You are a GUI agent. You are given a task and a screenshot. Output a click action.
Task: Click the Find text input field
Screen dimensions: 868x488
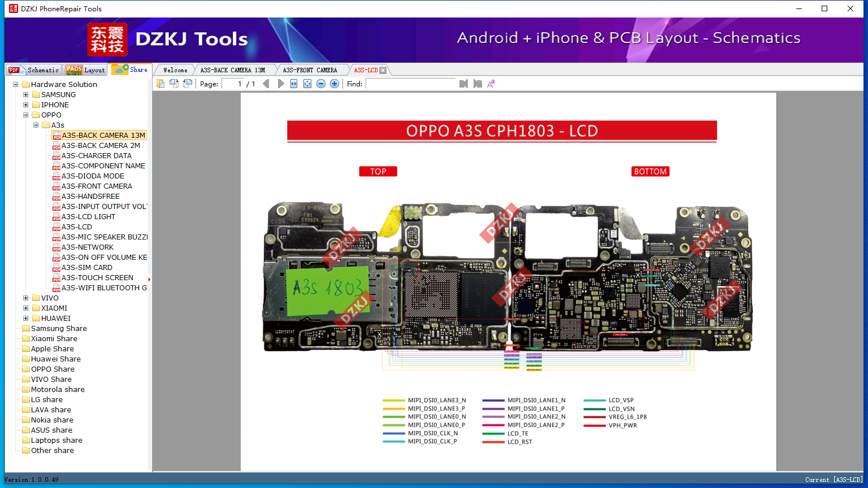tap(411, 84)
